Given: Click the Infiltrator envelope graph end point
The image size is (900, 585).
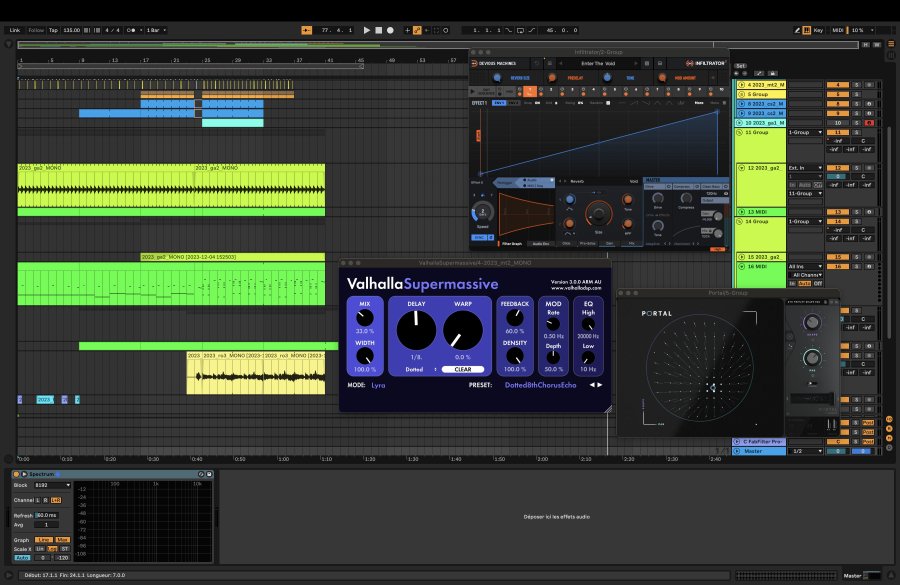Looking at the screenshot, I should tap(717, 111).
